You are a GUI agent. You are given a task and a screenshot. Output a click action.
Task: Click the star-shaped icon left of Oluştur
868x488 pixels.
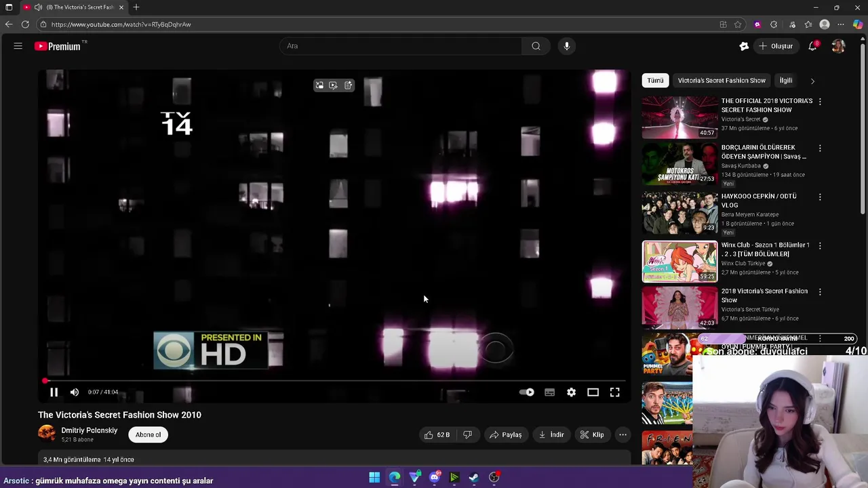click(744, 46)
